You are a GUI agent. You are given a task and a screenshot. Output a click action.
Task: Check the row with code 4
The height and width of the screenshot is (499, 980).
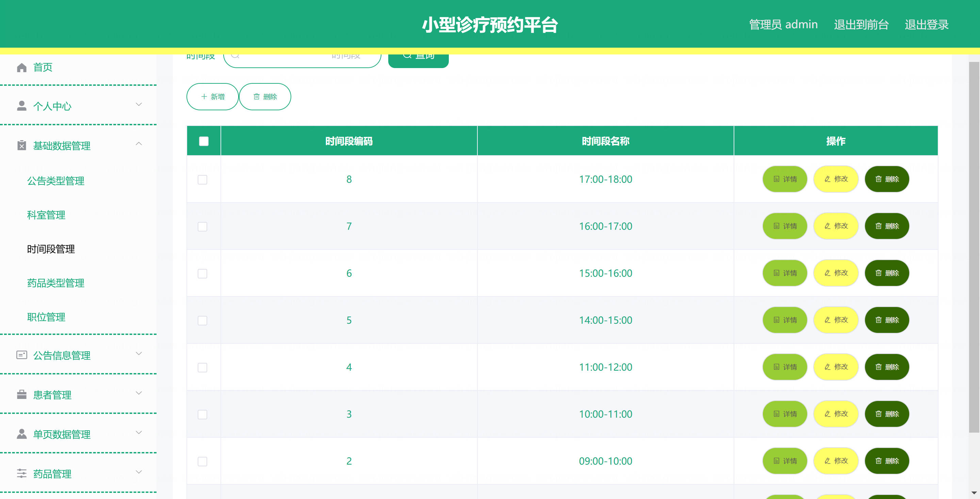pyautogui.click(x=202, y=367)
